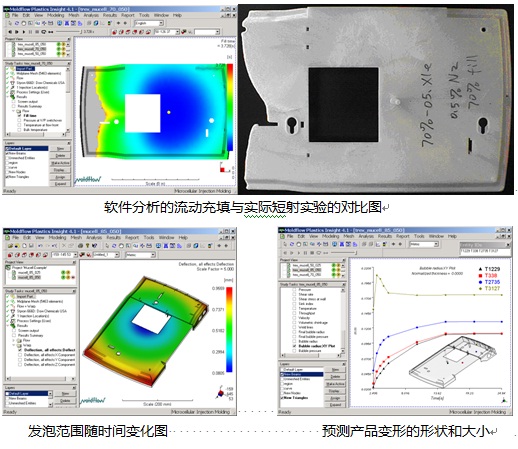This screenshot has height=449, width=518.
Task: Click animation slider in fill time window
Action: (x=69, y=32)
